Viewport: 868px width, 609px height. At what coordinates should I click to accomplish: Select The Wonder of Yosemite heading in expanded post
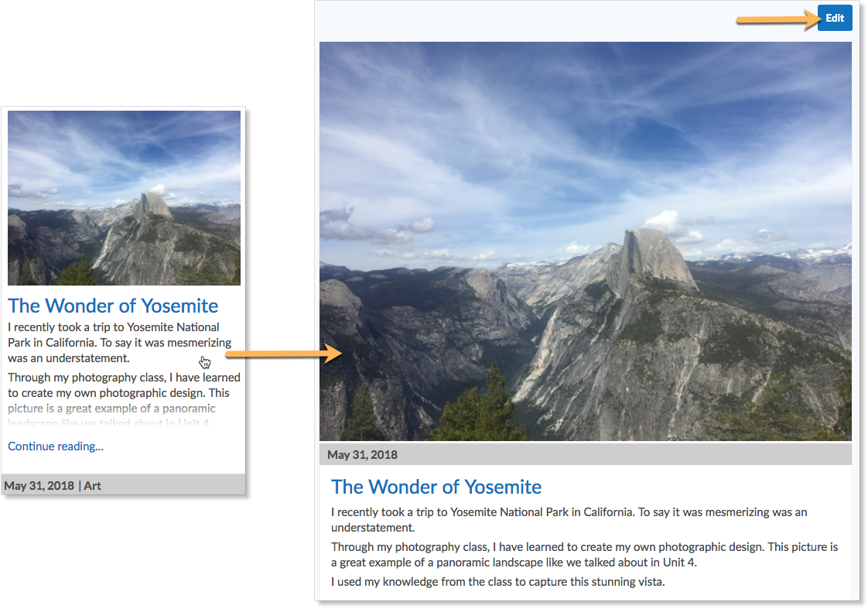pyautogui.click(x=436, y=487)
